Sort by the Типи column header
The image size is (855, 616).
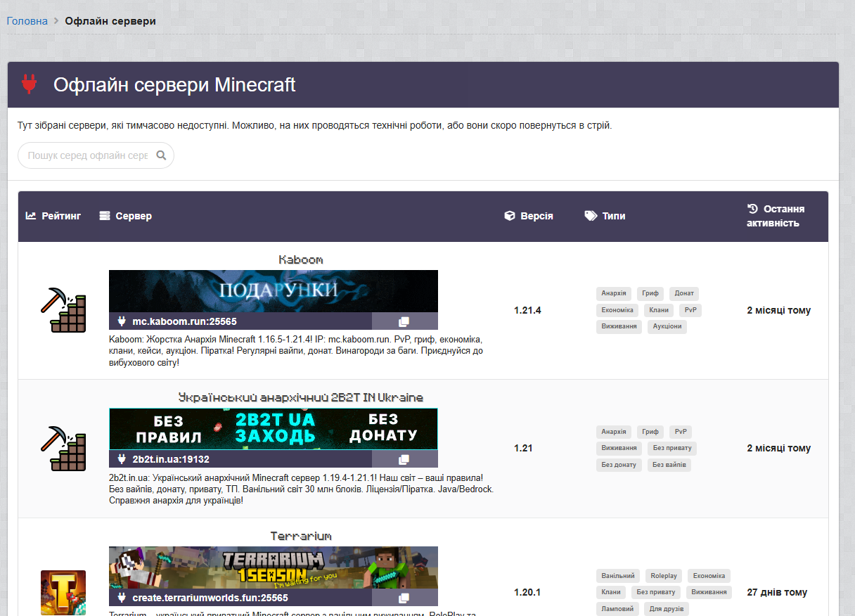tap(605, 216)
